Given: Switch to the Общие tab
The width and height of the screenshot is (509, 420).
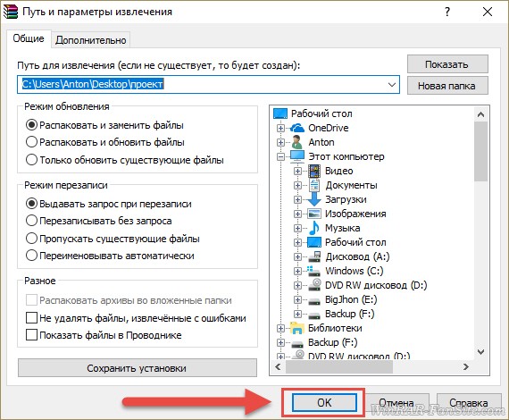Looking at the screenshot, I should [29, 38].
